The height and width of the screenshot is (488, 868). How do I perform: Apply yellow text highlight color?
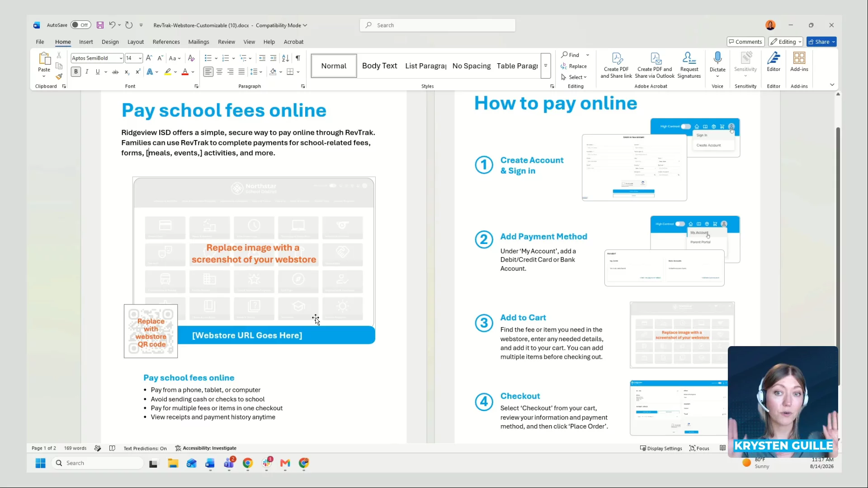click(168, 72)
